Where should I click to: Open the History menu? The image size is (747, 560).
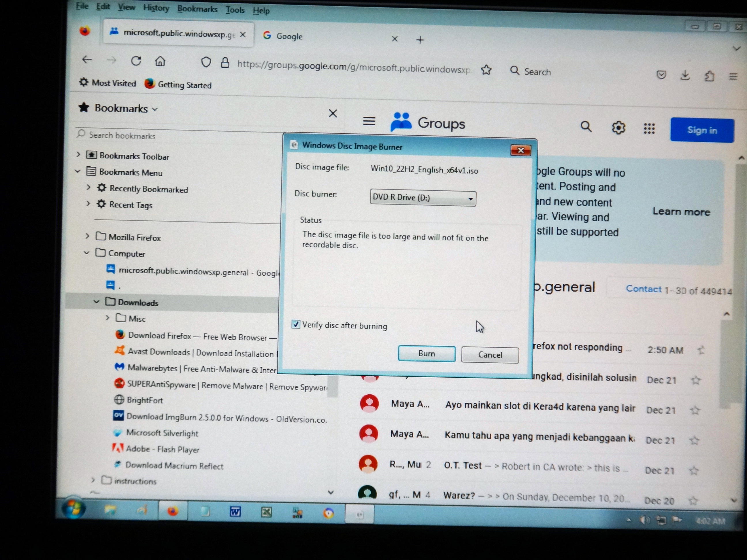156,8
